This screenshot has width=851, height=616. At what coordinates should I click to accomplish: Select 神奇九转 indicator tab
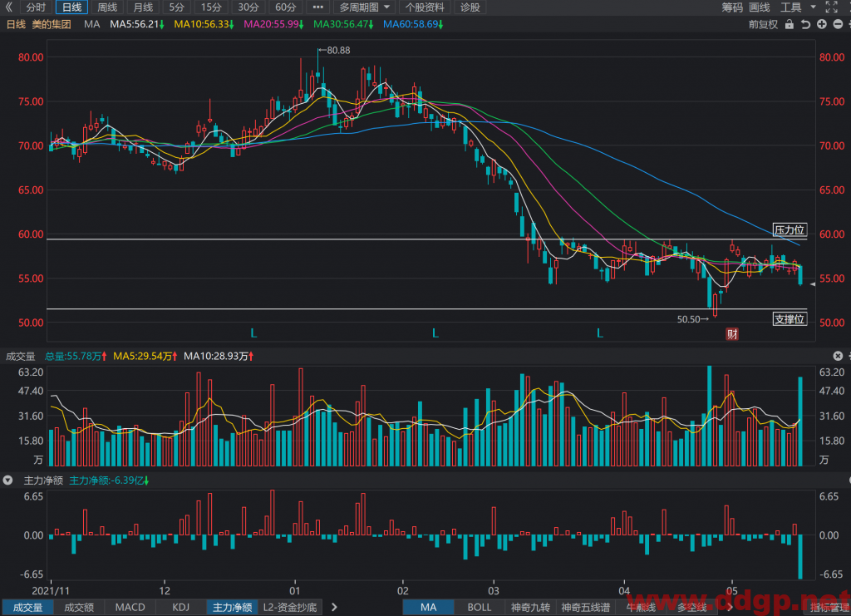pos(530,608)
